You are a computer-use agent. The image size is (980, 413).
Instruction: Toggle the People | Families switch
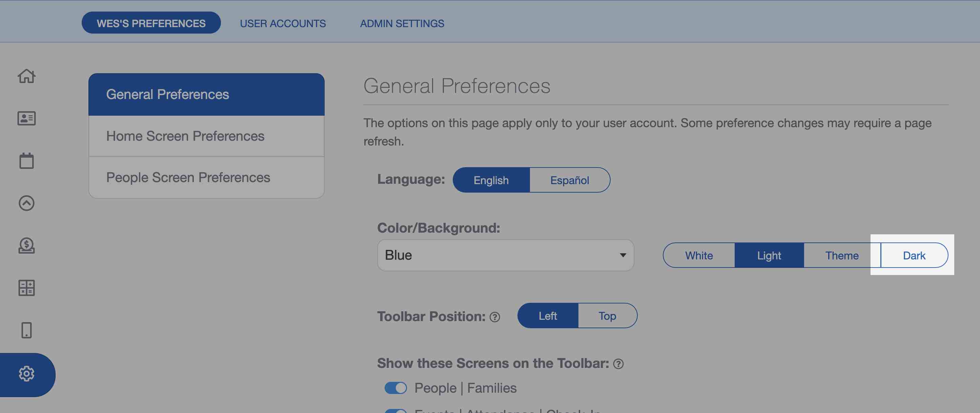point(396,388)
